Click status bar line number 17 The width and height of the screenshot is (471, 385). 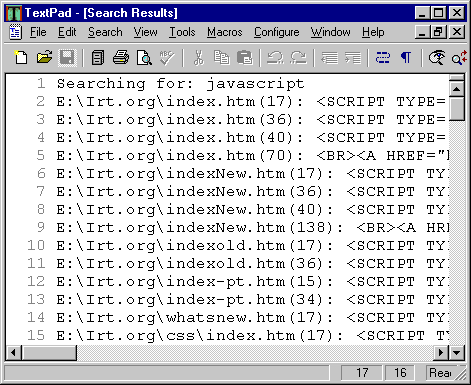point(362,373)
